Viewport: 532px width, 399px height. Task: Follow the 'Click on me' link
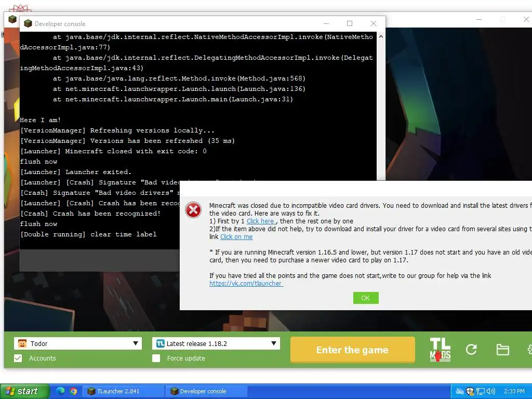point(236,237)
